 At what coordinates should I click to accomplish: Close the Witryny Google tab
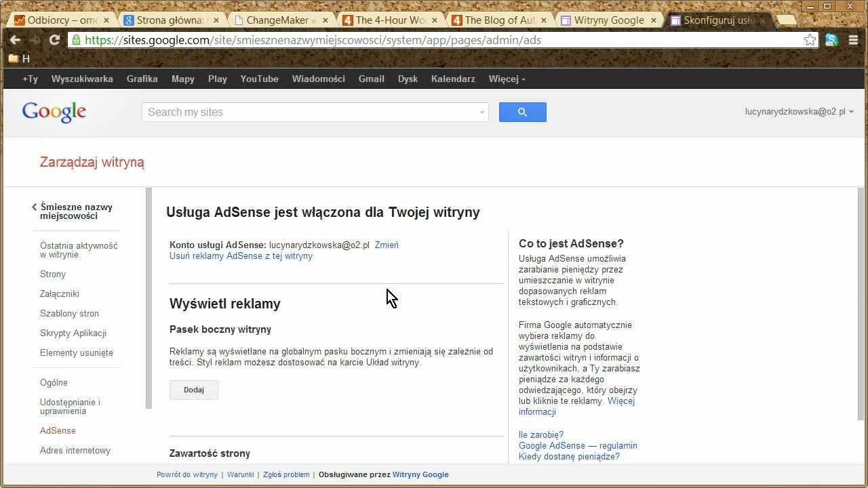click(654, 20)
